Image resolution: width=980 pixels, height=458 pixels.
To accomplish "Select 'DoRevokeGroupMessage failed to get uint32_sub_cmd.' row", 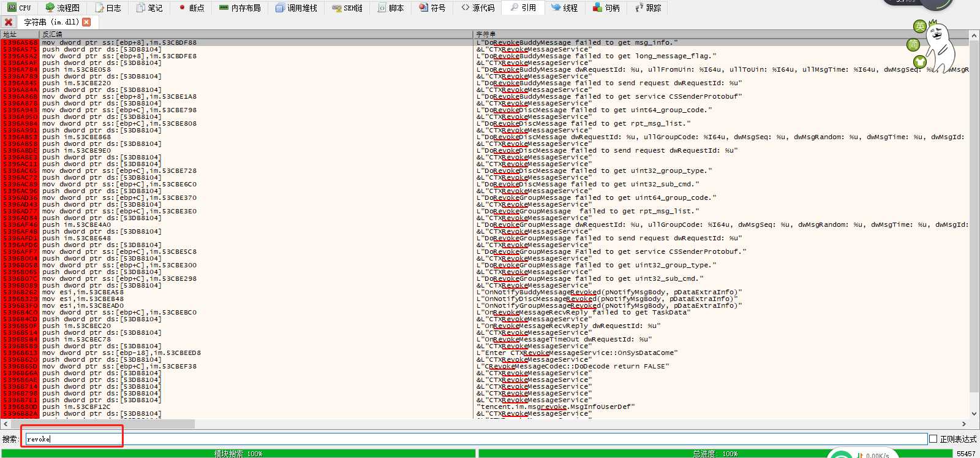I will tap(590, 278).
